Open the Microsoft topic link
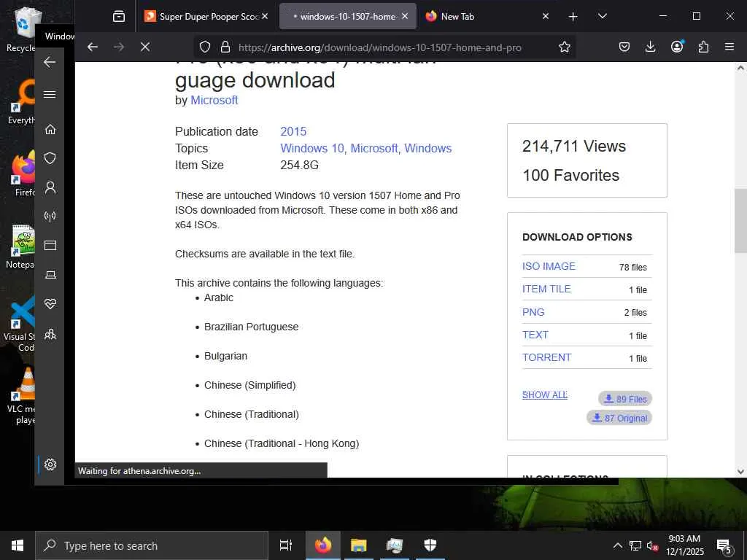 pos(374,148)
